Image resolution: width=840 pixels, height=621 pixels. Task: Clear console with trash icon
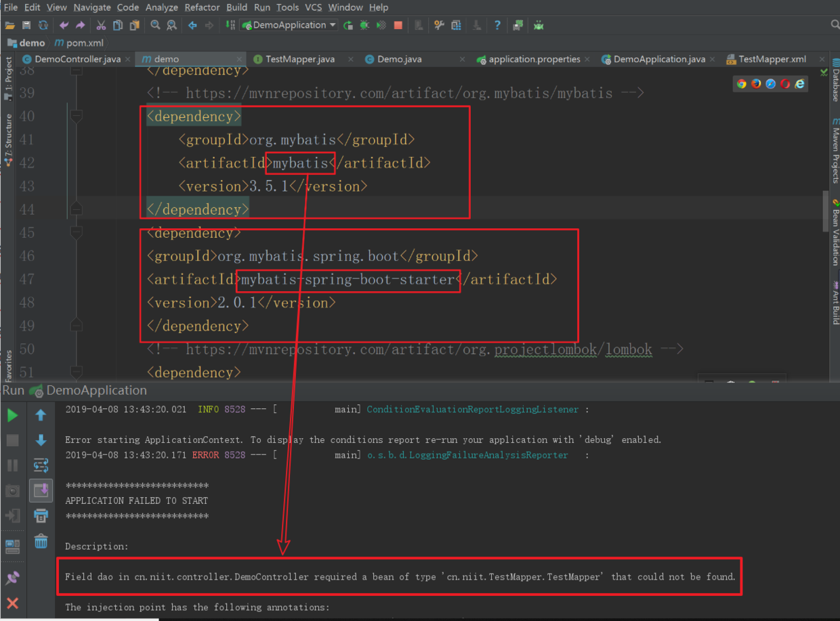click(x=41, y=540)
